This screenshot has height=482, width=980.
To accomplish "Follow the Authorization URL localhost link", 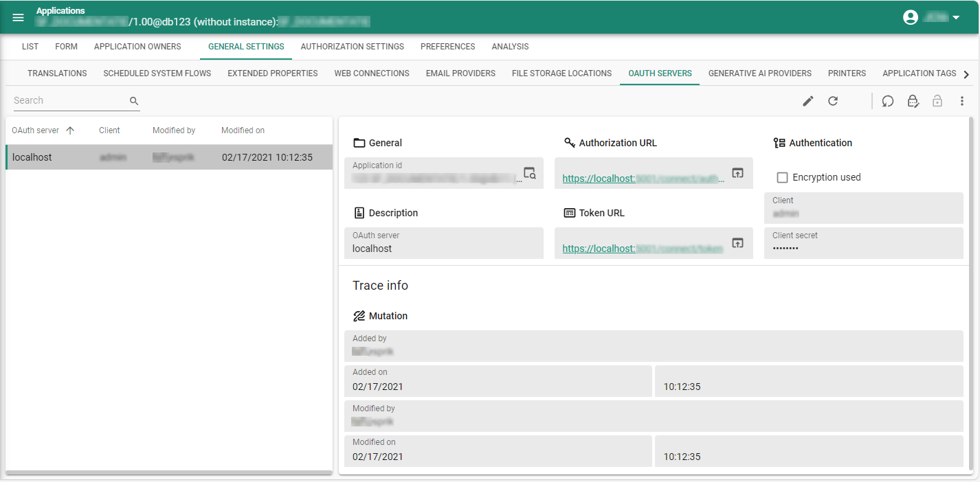I will [643, 179].
